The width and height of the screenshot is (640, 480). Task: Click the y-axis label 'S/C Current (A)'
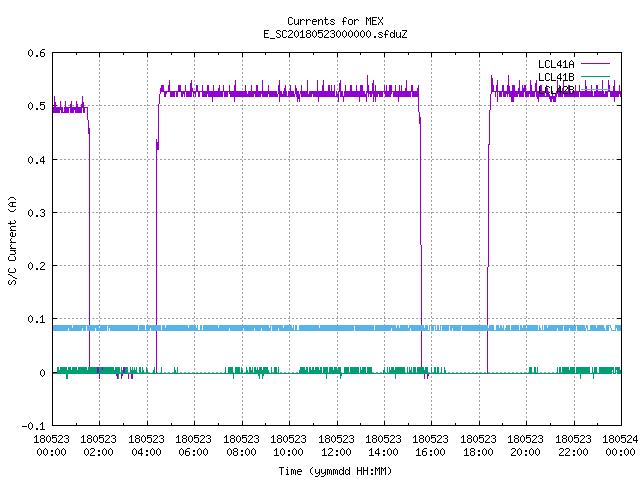[13, 240]
